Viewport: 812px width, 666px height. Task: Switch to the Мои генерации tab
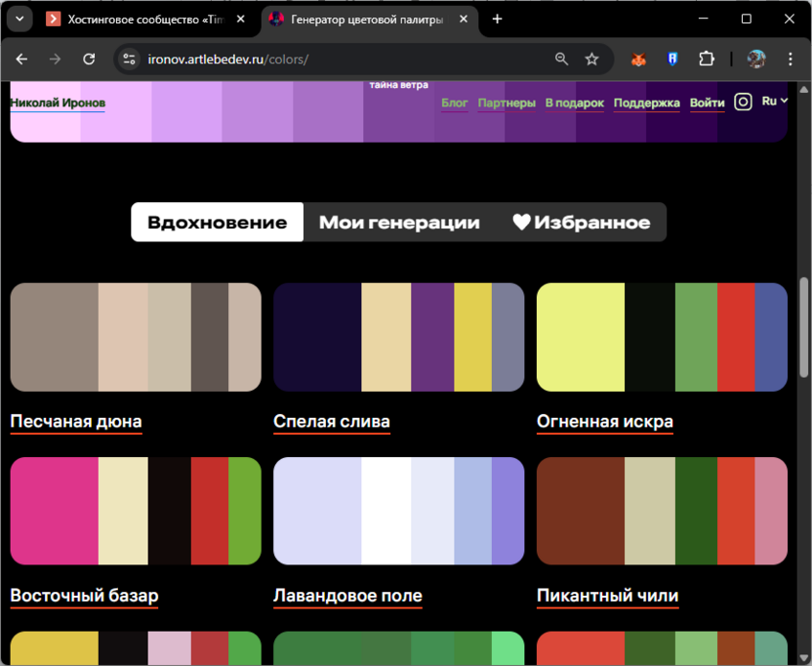click(399, 223)
